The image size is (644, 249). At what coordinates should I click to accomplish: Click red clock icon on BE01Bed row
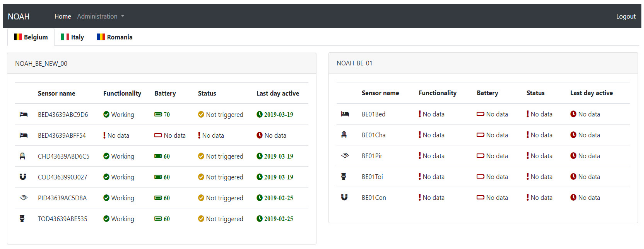tap(573, 114)
